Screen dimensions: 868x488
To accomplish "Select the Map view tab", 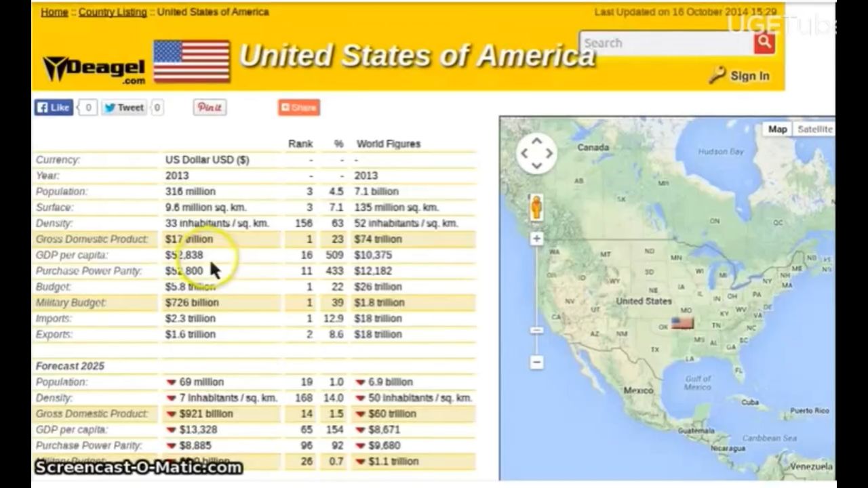I will point(777,129).
